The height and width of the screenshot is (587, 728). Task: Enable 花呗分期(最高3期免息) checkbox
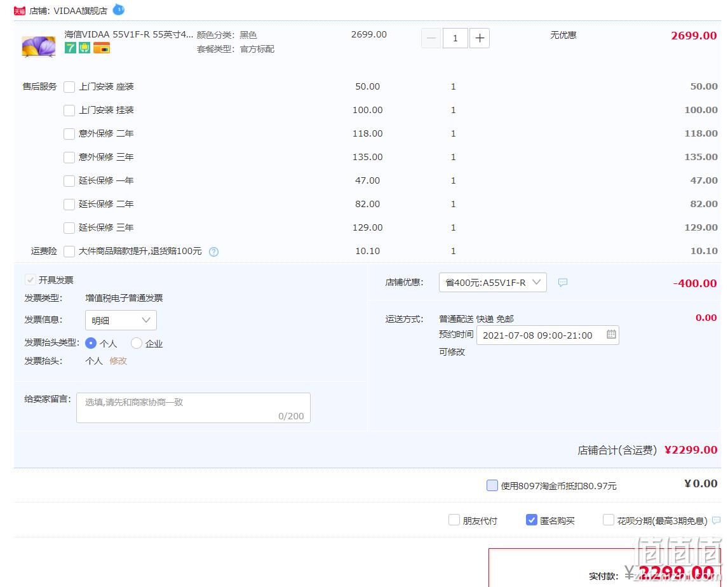pos(608,520)
